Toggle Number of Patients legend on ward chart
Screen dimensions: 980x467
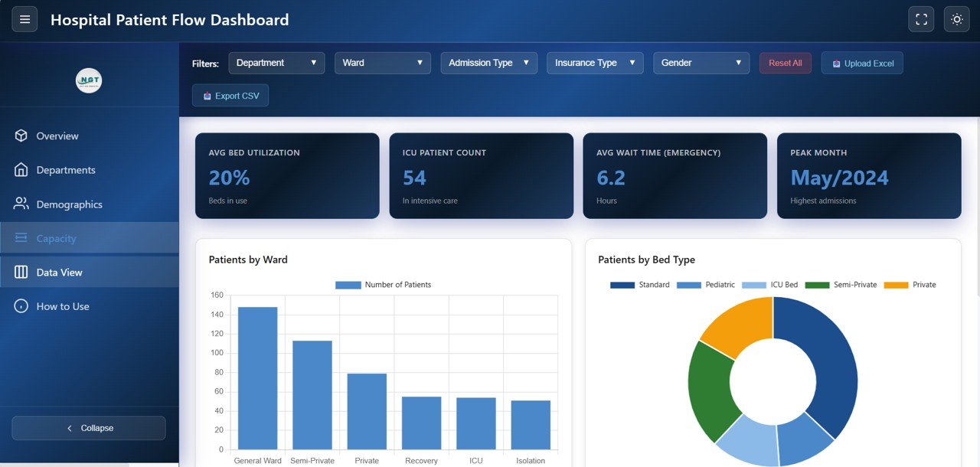(383, 284)
